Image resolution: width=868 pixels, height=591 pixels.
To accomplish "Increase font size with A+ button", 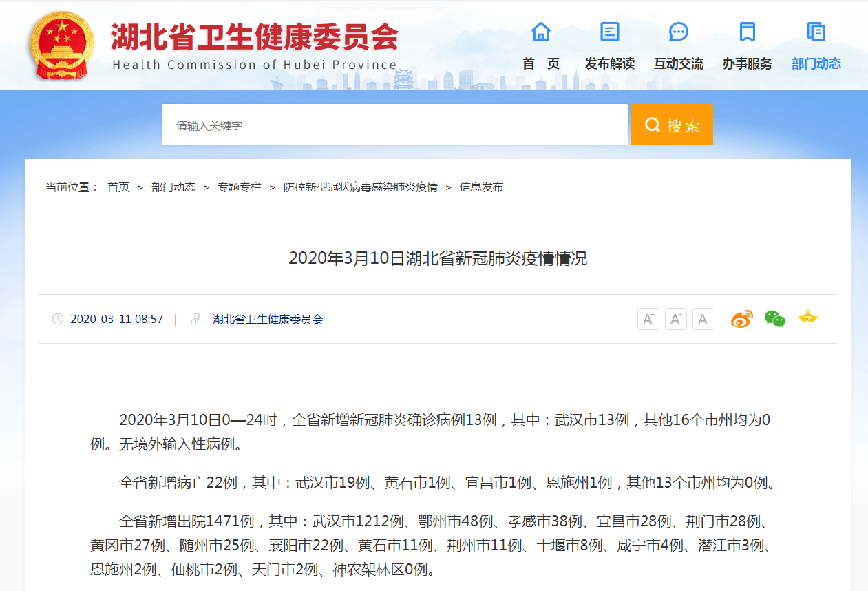I will pyautogui.click(x=648, y=319).
